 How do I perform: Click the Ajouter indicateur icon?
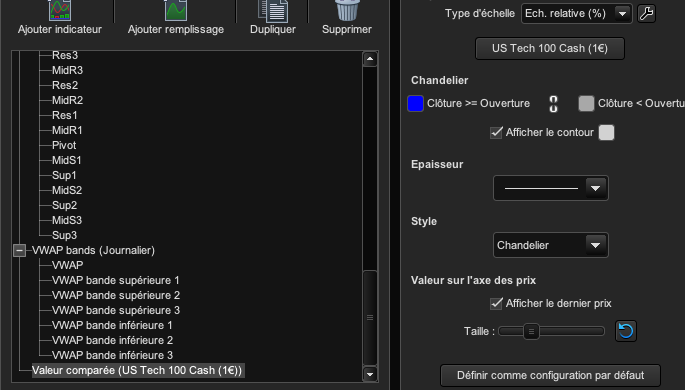click(60, 10)
